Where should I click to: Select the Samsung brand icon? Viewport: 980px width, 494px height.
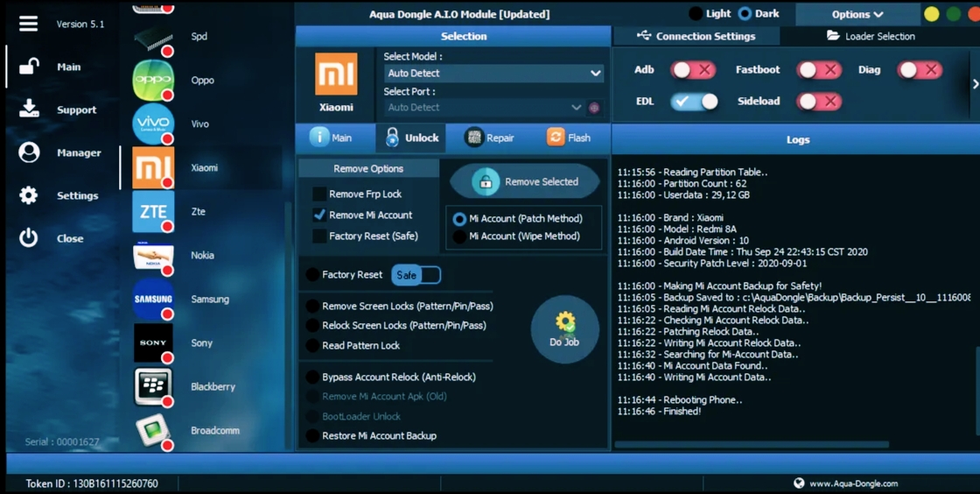153,299
